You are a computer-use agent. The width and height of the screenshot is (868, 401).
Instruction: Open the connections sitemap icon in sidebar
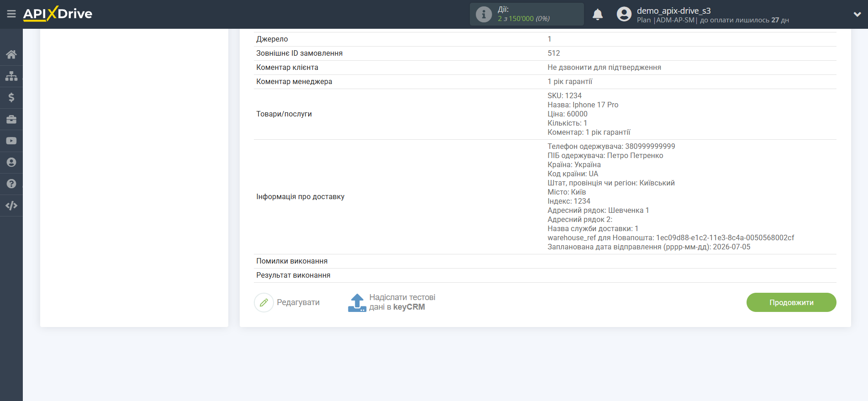tap(11, 76)
